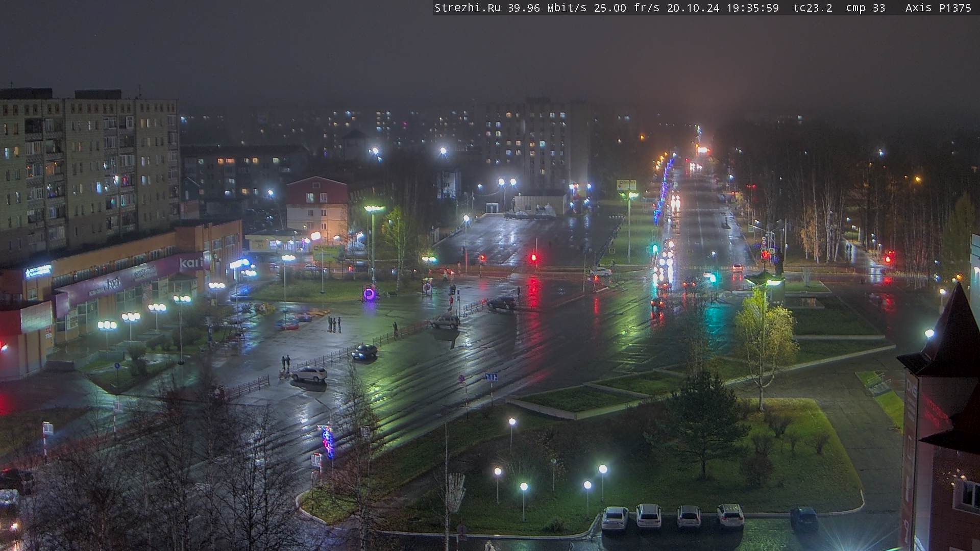This screenshot has width=980, height=551.
Task: Select the Axis P1375 camera model text
Action: click(x=938, y=8)
